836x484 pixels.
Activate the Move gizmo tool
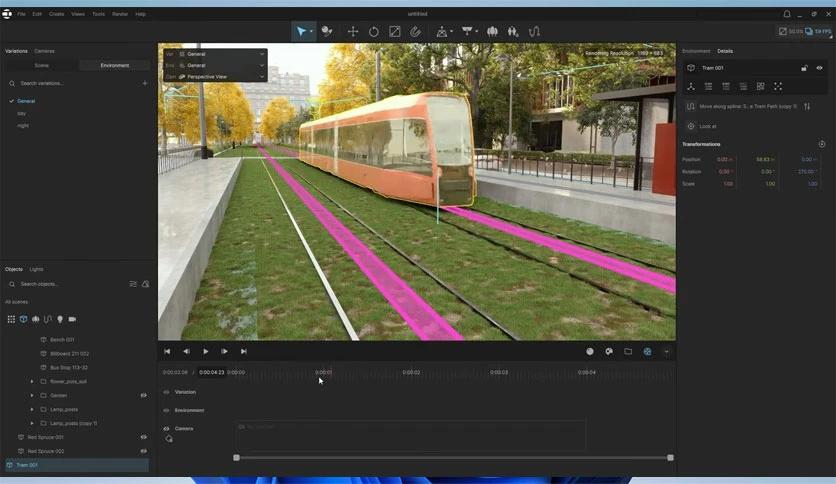[x=353, y=31]
